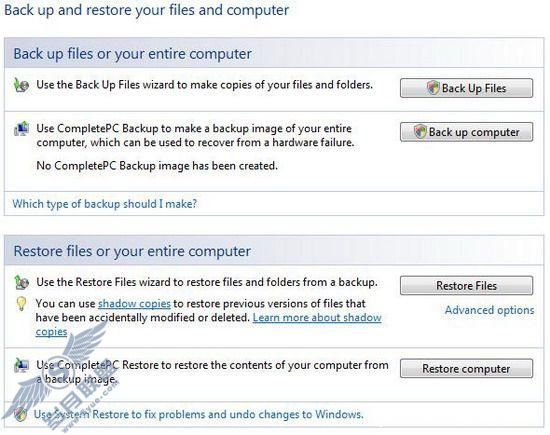This screenshot has height=435, width=550.
Task: Start the Back Up Files wizard button
Action: pyautogui.click(x=466, y=88)
